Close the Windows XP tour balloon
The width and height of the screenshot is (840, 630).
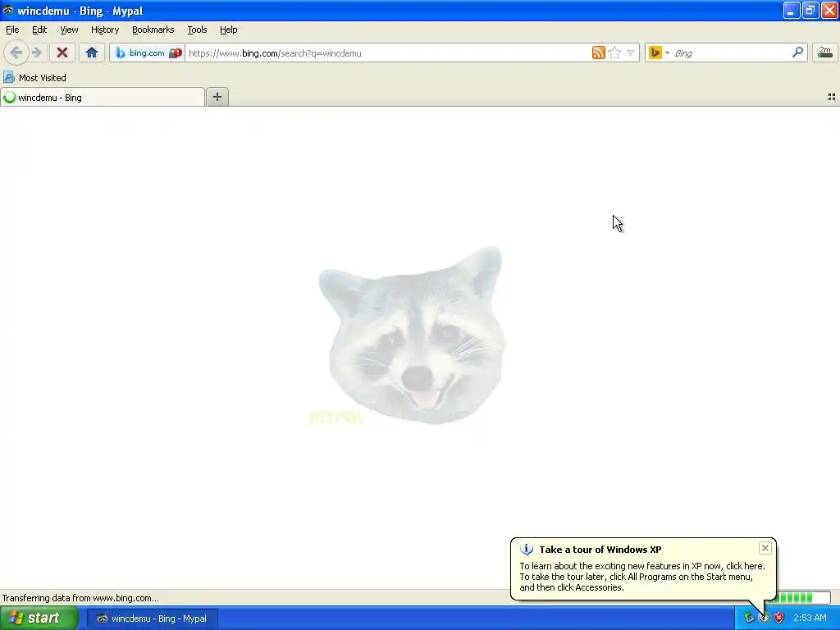(765, 547)
